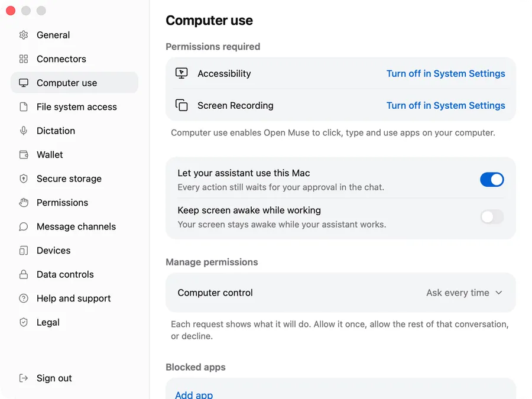Close the settings window with red button
This screenshot has height=399, width=532.
(x=11, y=11)
